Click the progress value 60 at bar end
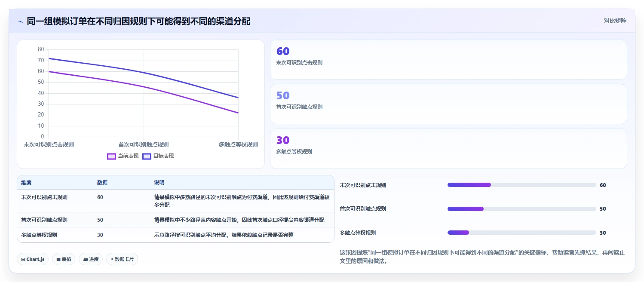Viewport: 644px width, 282px height. [x=603, y=185]
